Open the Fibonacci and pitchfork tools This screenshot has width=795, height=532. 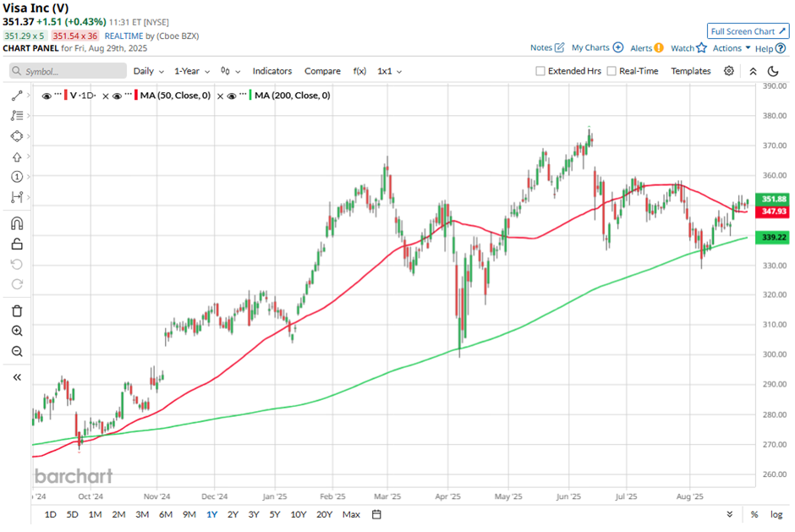(x=17, y=116)
